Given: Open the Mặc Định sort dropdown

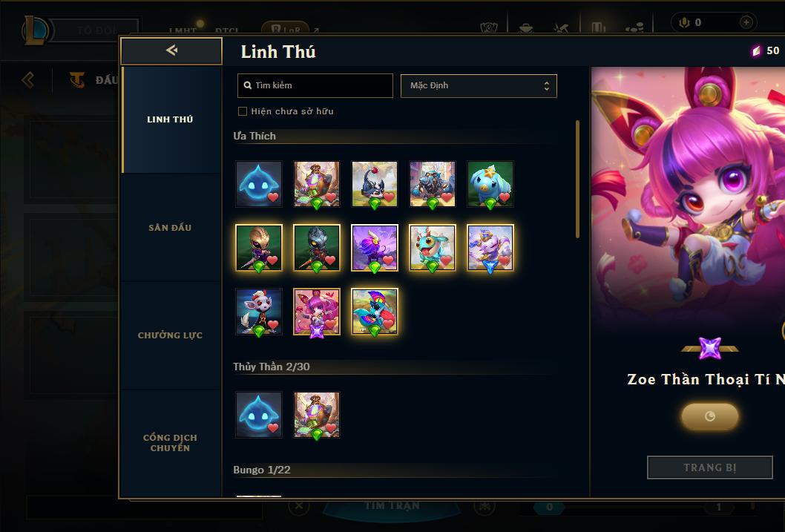Looking at the screenshot, I should 479,85.
